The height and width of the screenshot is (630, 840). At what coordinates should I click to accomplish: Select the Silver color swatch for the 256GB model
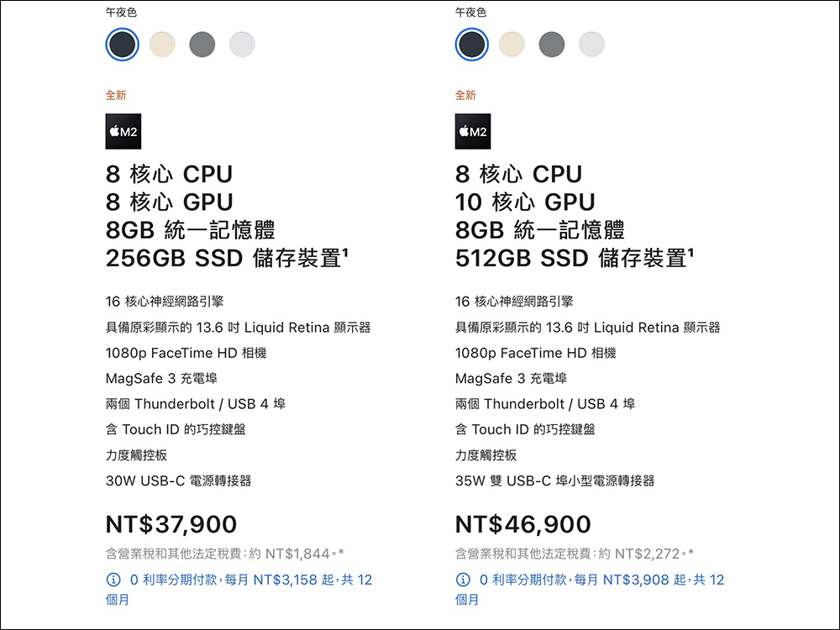pos(242,45)
